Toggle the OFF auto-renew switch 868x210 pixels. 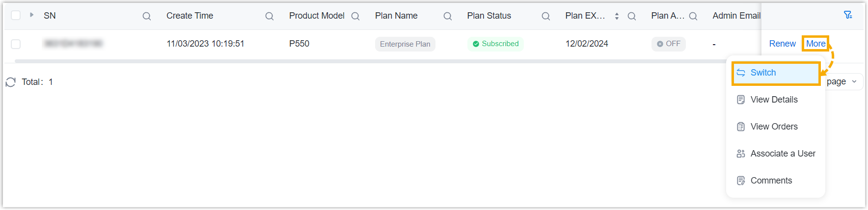[x=668, y=44]
